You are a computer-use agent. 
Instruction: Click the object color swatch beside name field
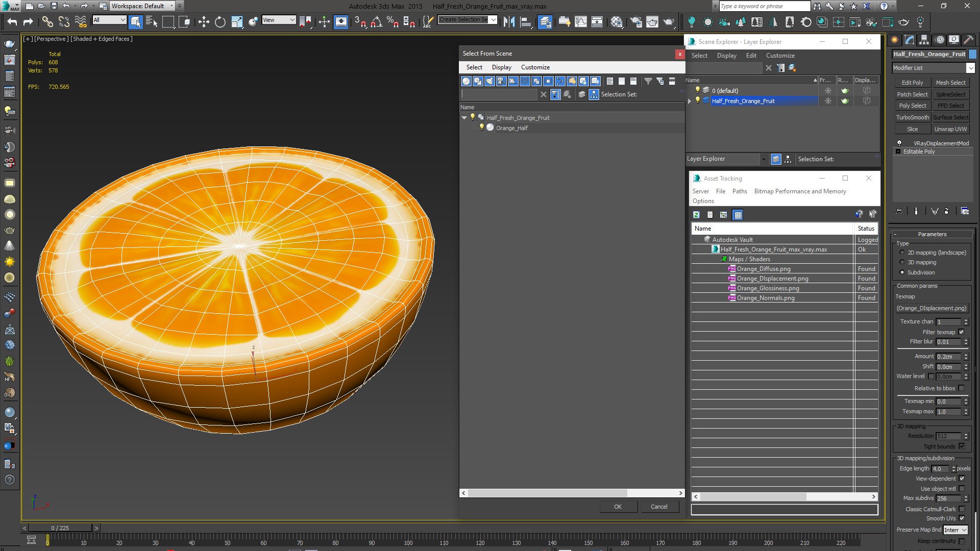tap(972, 54)
